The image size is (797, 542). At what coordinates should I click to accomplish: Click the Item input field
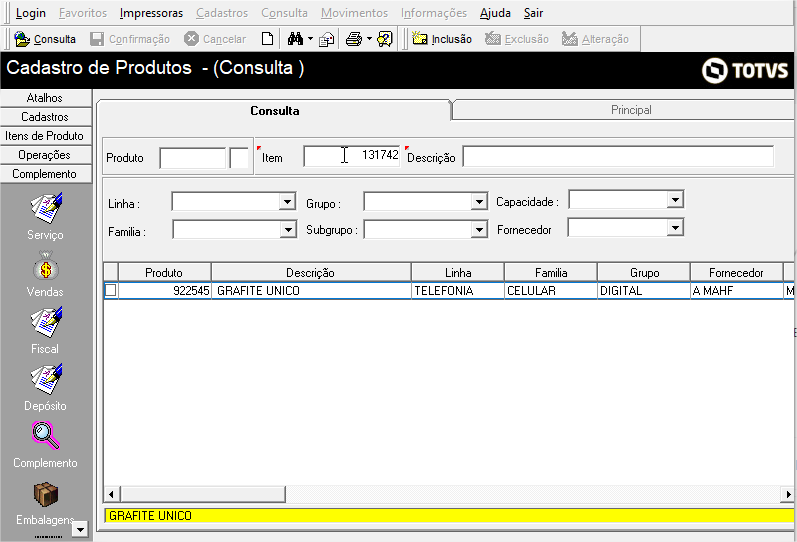351,156
